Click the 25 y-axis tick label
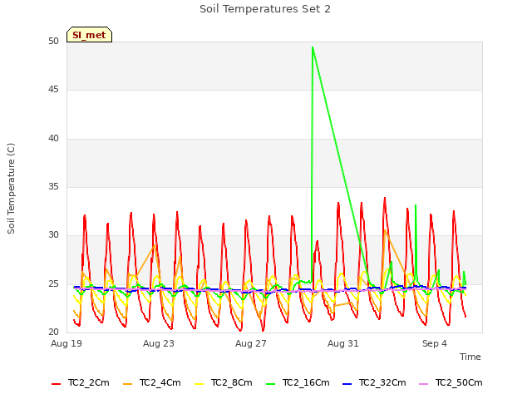Viewport: 532px width, 399px height. click(53, 283)
